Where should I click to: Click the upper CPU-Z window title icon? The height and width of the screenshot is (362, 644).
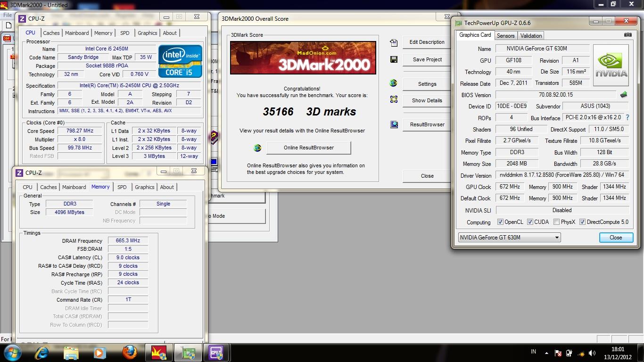click(22, 19)
